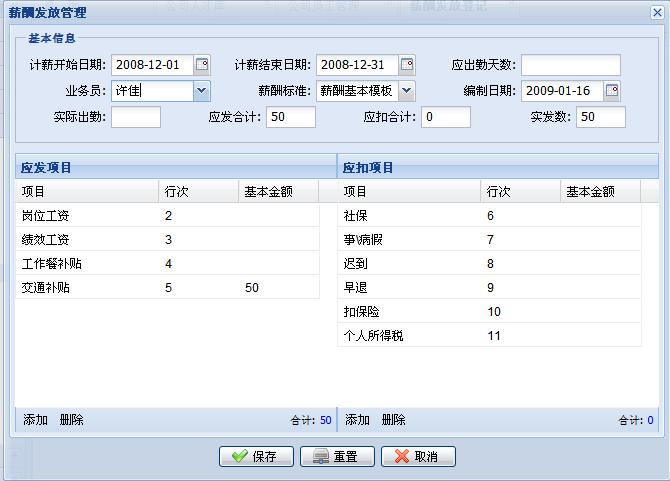
Task: Click the 行次 cell 10 for 扣保险
Action: [x=520, y=311]
